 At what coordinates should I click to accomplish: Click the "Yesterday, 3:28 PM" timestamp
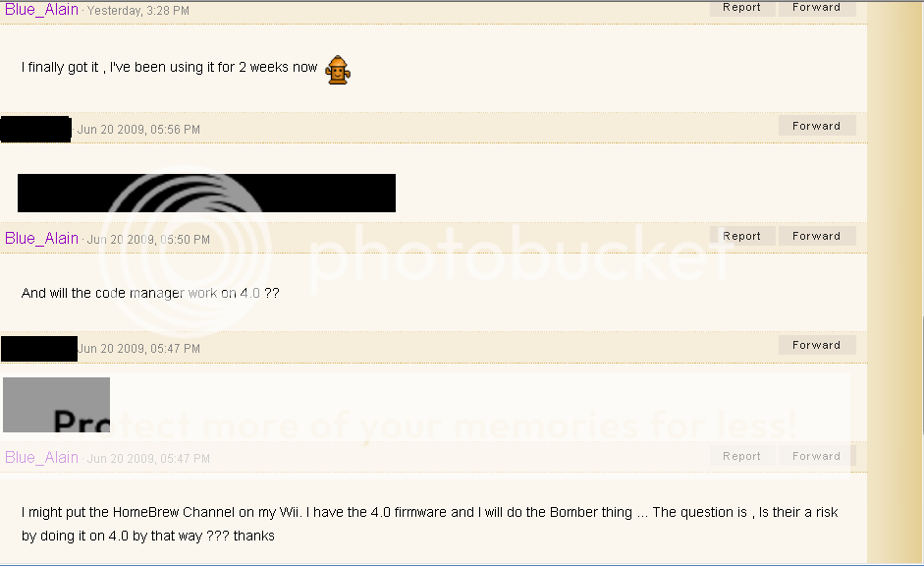click(x=137, y=11)
